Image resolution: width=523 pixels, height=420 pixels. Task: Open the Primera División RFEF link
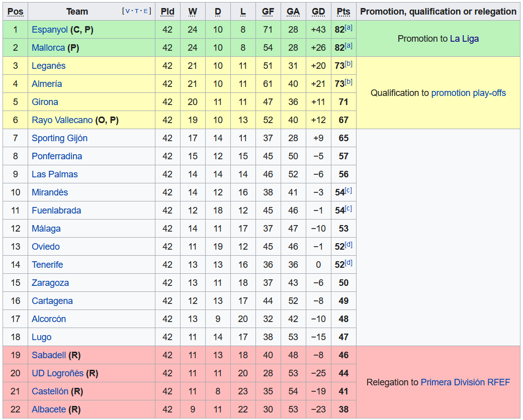pos(465,382)
